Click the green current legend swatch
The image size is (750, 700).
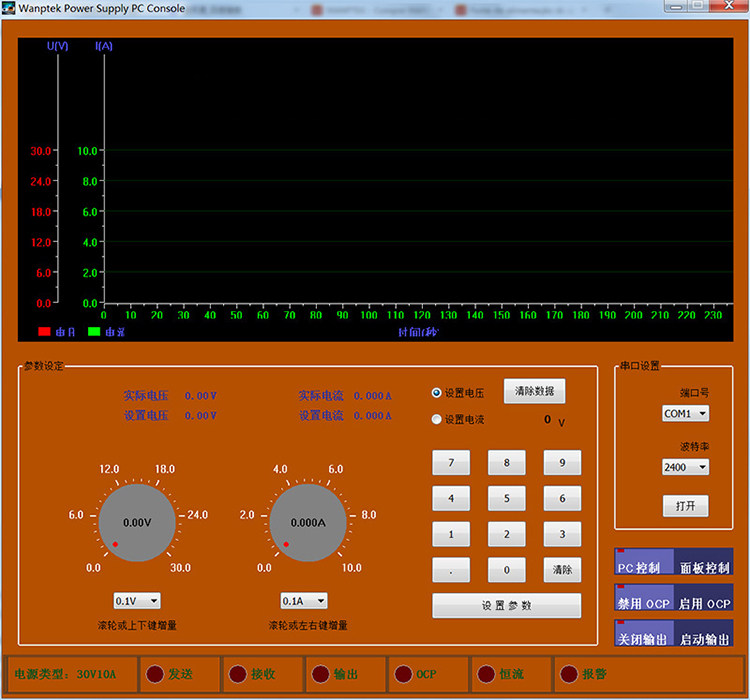tap(94, 331)
